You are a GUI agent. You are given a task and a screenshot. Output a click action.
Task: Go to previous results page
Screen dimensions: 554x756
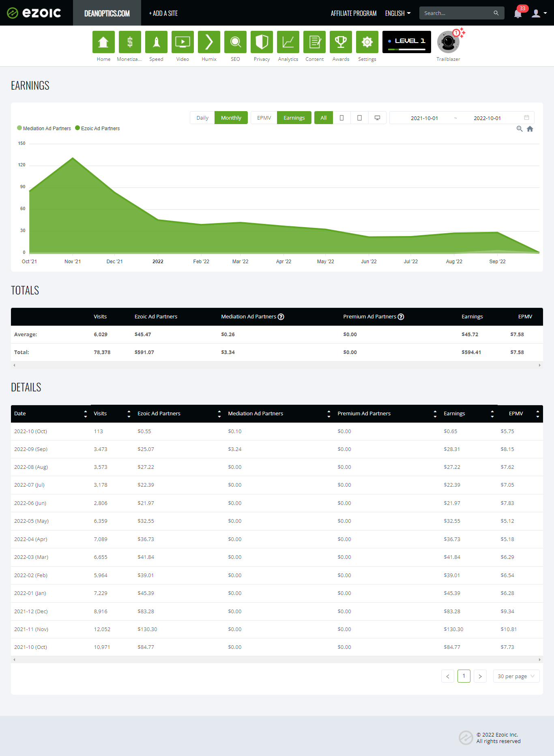tap(448, 676)
